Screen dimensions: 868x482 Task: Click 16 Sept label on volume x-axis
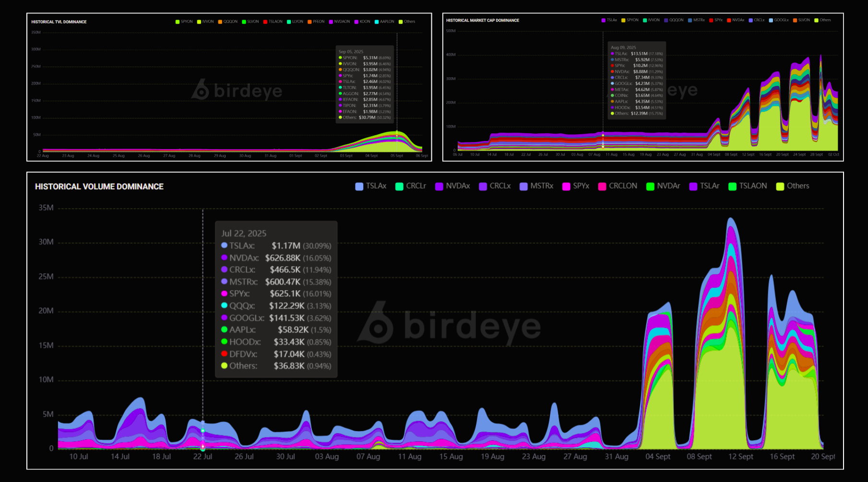(x=782, y=457)
